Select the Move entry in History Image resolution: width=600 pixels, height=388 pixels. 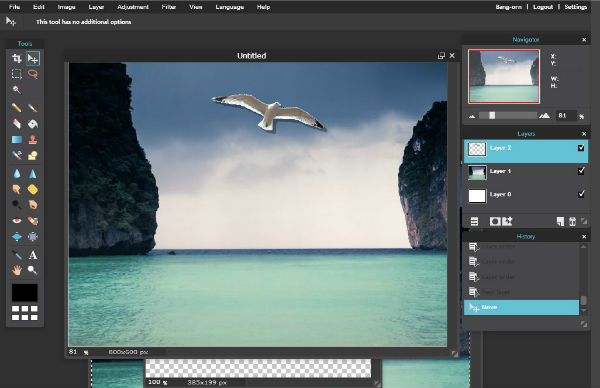coord(521,307)
